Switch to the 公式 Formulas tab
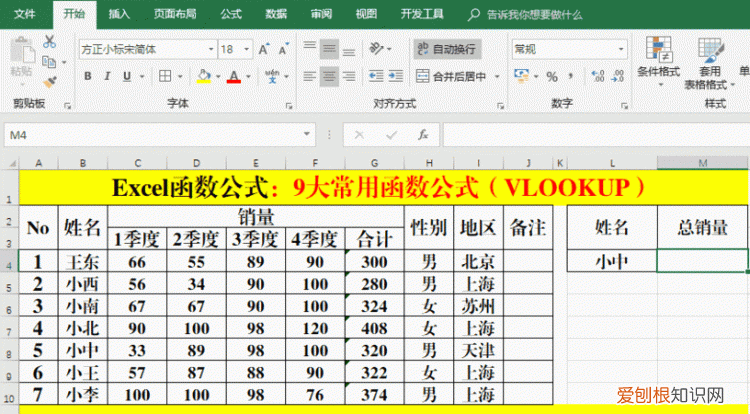Image resolution: width=750 pixels, height=414 pixels. coord(231,14)
